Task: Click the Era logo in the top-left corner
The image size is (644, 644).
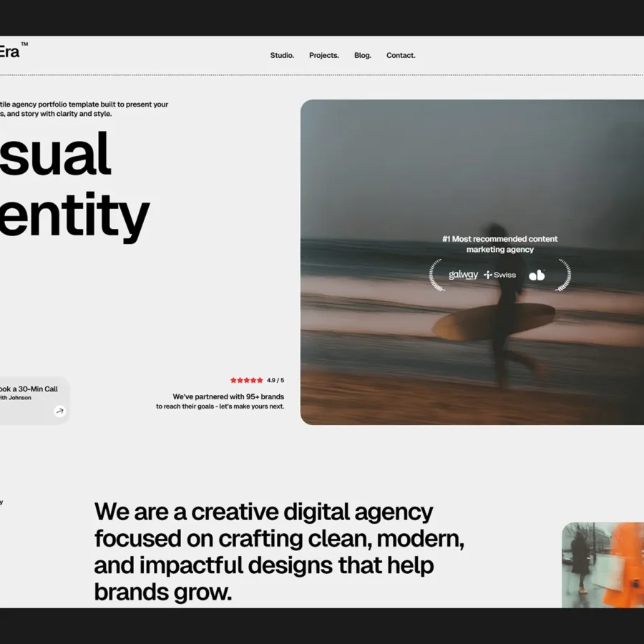Action: [x=9, y=52]
